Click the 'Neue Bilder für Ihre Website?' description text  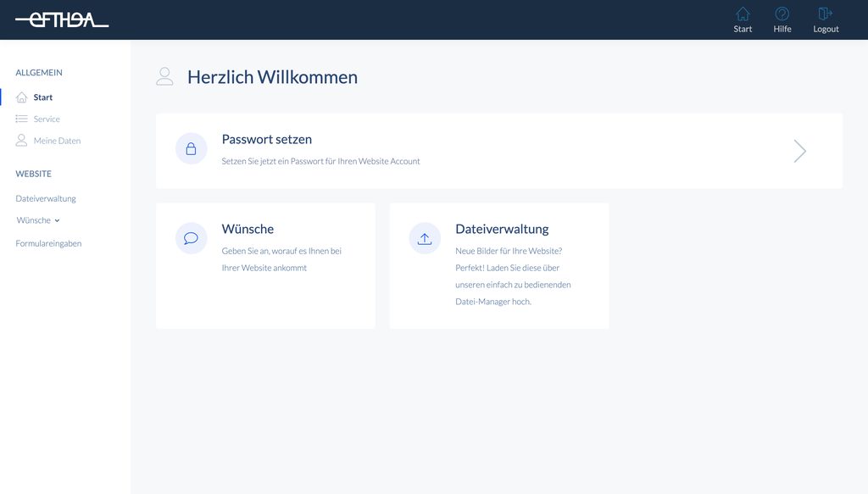pyautogui.click(x=508, y=251)
